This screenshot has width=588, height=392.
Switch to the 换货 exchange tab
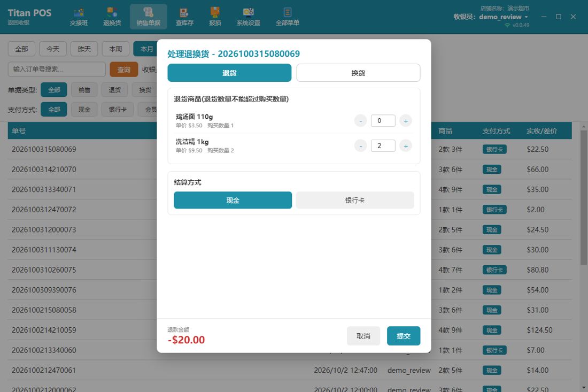(358, 73)
